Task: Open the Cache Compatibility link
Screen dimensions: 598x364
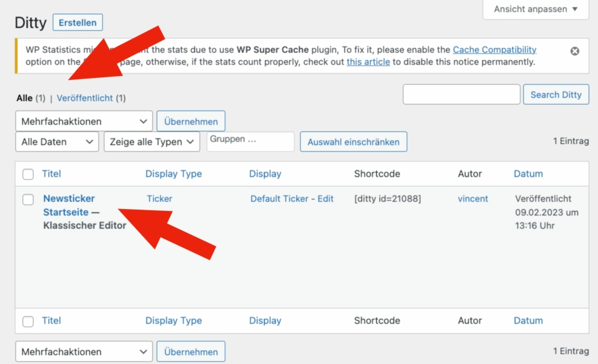Action: coord(494,50)
